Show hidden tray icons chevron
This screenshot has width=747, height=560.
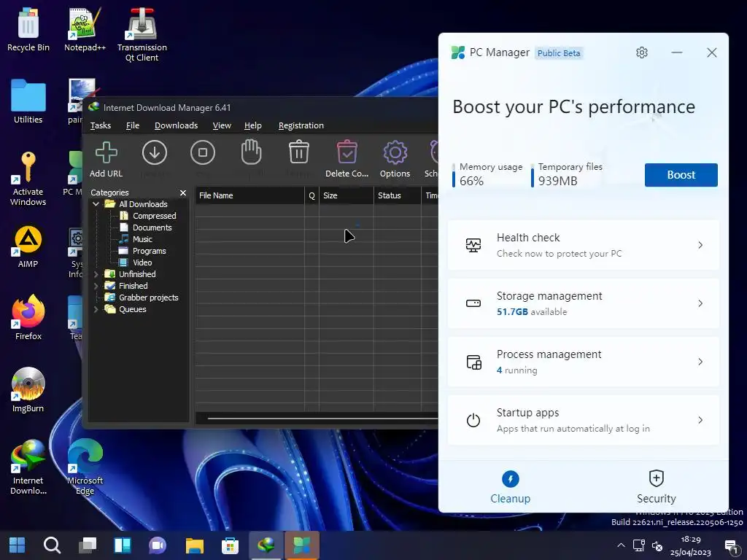(621, 545)
